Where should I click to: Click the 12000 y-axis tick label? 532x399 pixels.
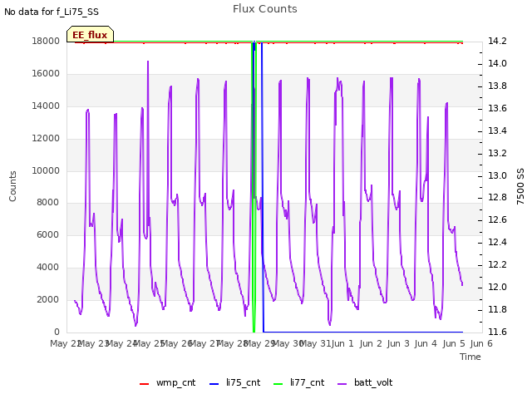46,139
